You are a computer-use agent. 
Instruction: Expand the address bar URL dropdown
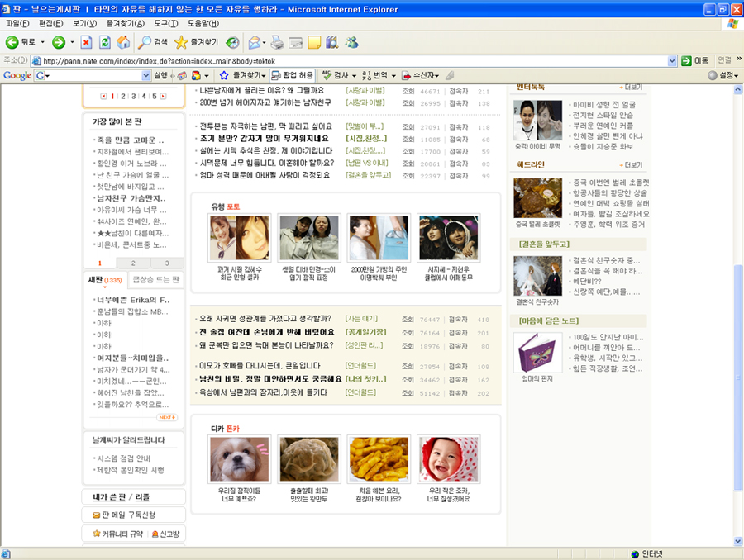(672, 60)
